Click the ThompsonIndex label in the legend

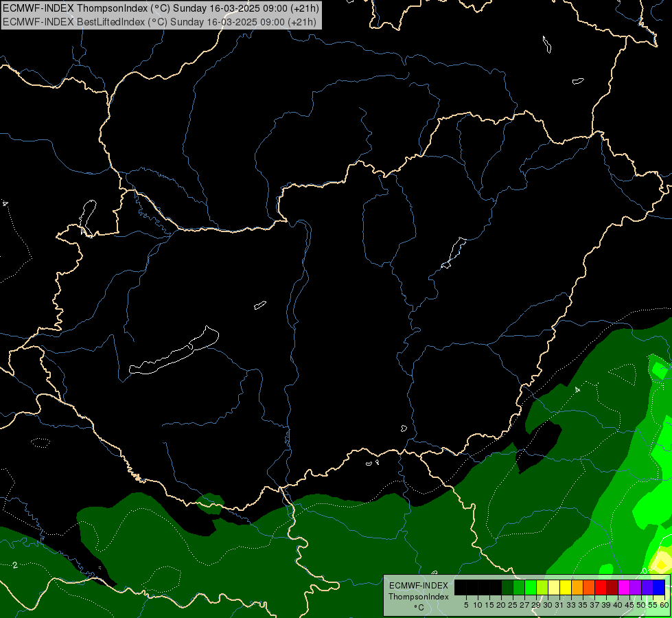(x=419, y=597)
